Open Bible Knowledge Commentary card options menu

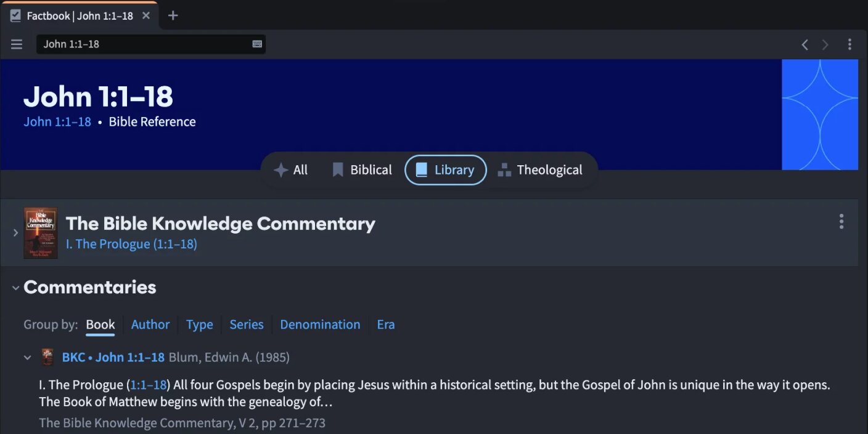click(841, 221)
